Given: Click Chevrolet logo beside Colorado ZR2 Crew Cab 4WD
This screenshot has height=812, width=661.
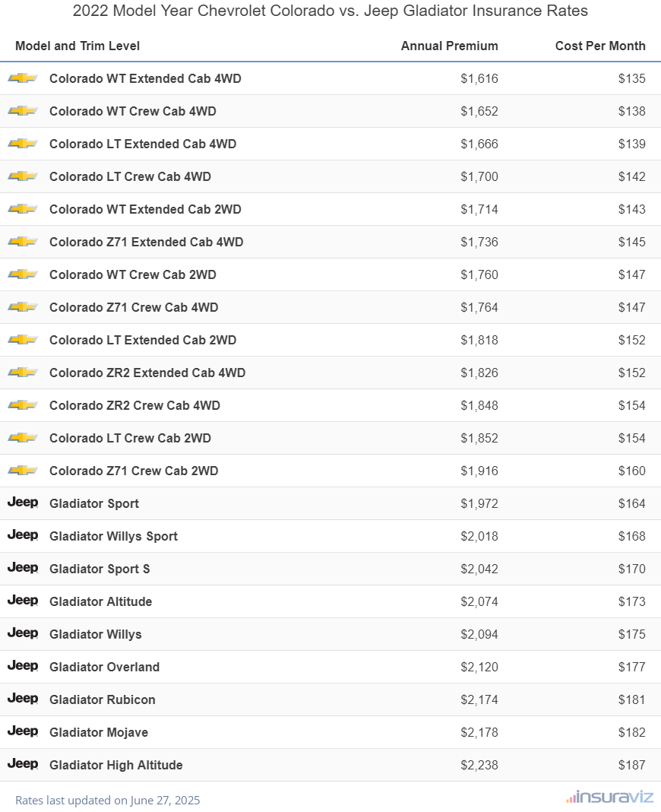Looking at the screenshot, I should pyautogui.click(x=23, y=404).
